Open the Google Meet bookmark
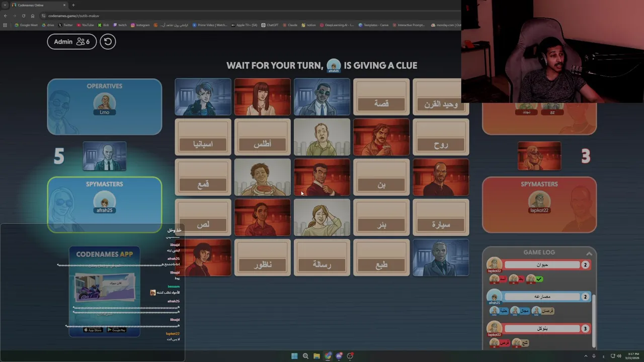The width and height of the screenshot is (644, 362). pyautogui.click(x=26, y=25)
